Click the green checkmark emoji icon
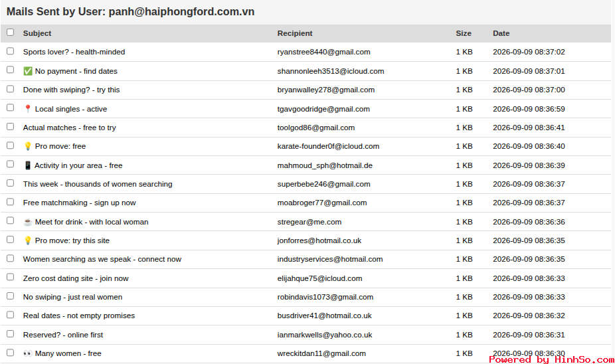 (27, 71)
